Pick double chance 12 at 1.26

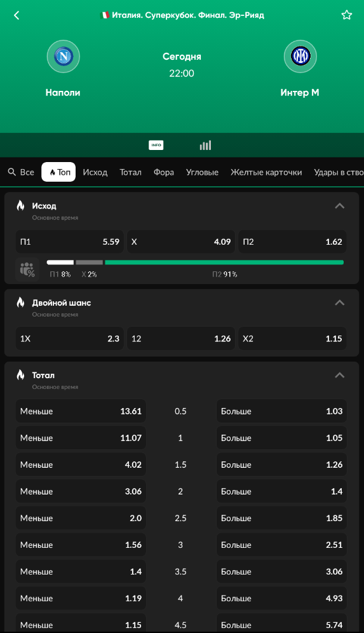(x=181, y=339)
